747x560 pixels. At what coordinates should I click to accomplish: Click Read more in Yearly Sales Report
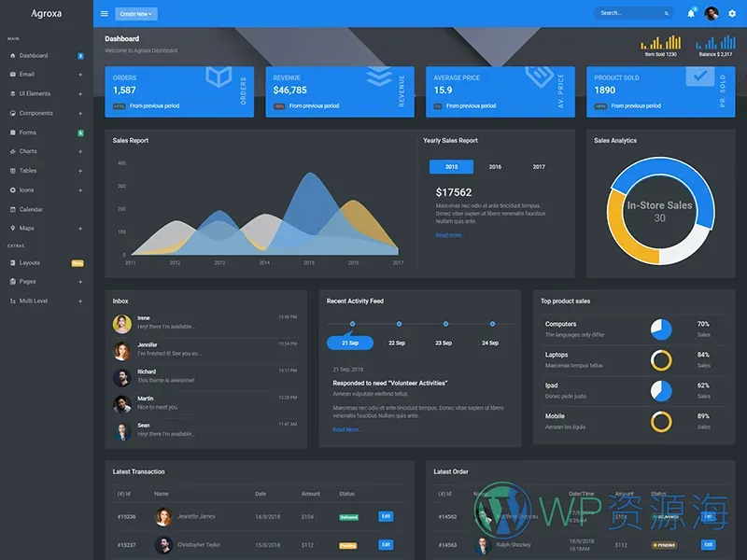tap(450, 235)
